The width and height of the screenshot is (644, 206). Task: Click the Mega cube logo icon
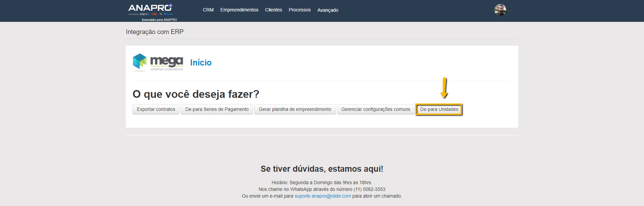coord(140,62)
